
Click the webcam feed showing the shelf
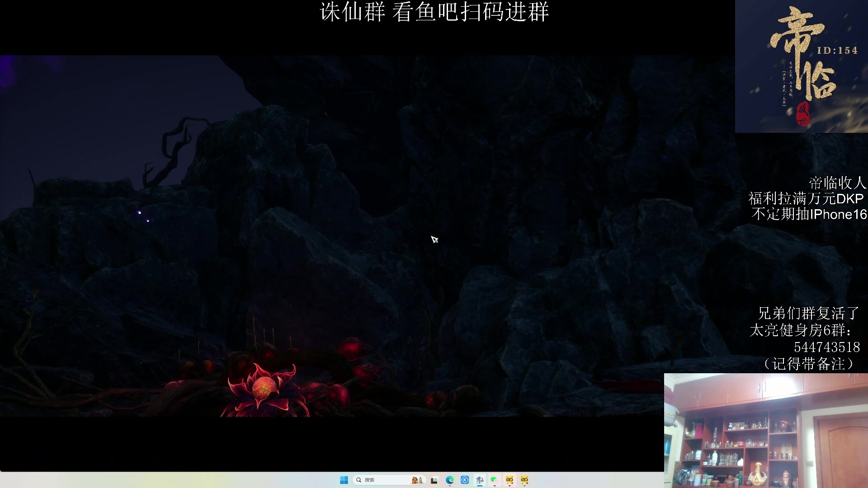coord(766,431)
